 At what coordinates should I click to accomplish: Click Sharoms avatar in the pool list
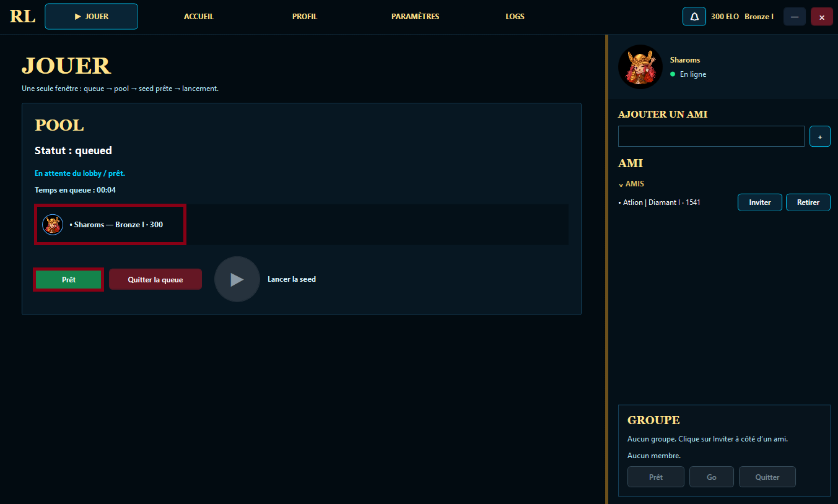[x=53, y=224]
